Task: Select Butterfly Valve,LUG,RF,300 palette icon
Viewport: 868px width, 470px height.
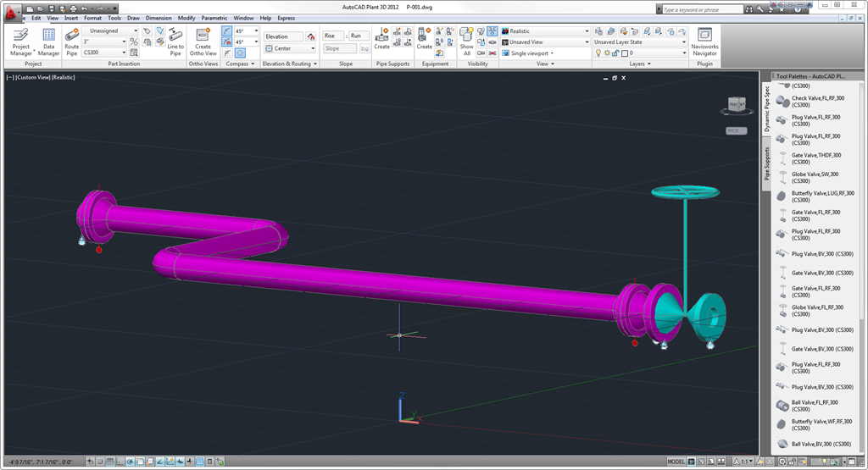Action: pyautogui.click(x=782, y=196)
